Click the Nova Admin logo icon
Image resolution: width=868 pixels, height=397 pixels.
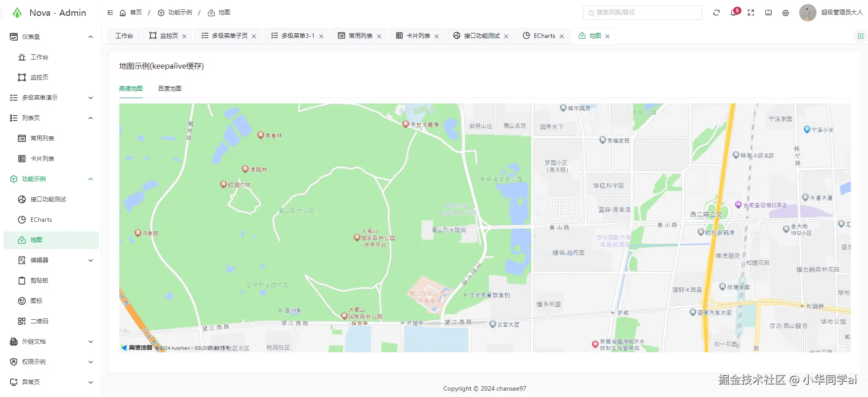pyautogui.click(x=17, y=13)
